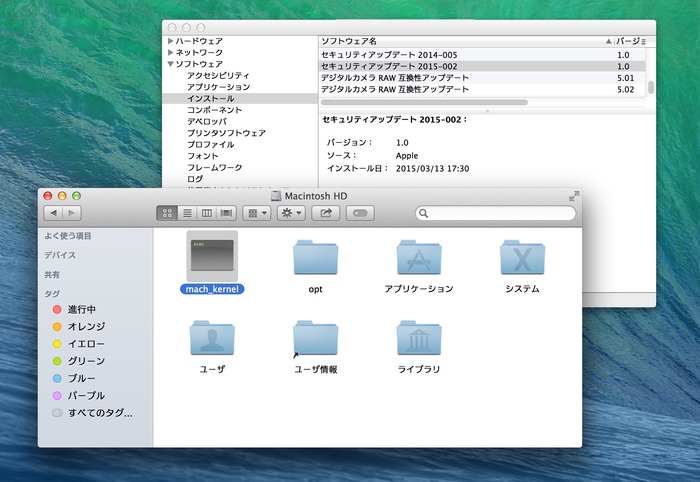Viewport: 700px width, 482px height.
Task: Select デジタルカメラ RAW update version 5.01 row
Action: pos(482,78)
